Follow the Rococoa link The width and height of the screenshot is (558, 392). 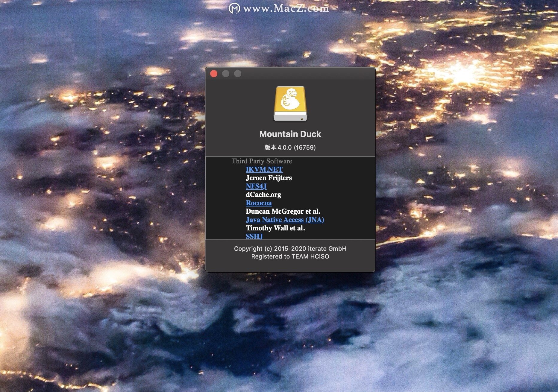pos(259,203)
